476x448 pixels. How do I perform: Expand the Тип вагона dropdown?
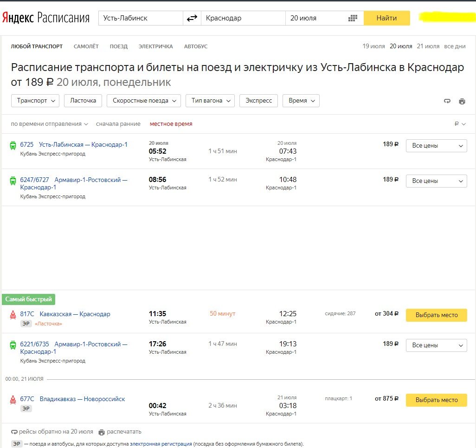(x=210, y=101)
